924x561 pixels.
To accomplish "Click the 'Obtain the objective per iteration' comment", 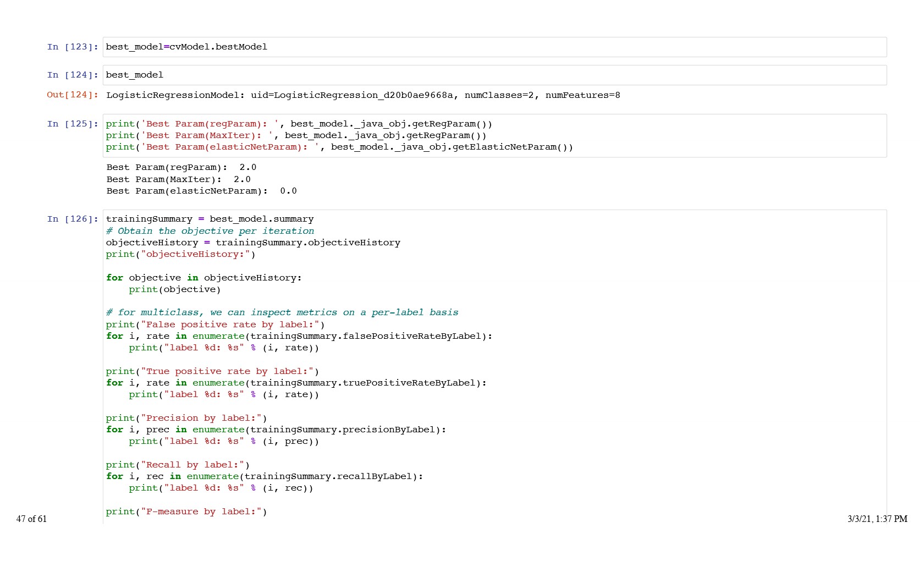I will coord(210,231).
